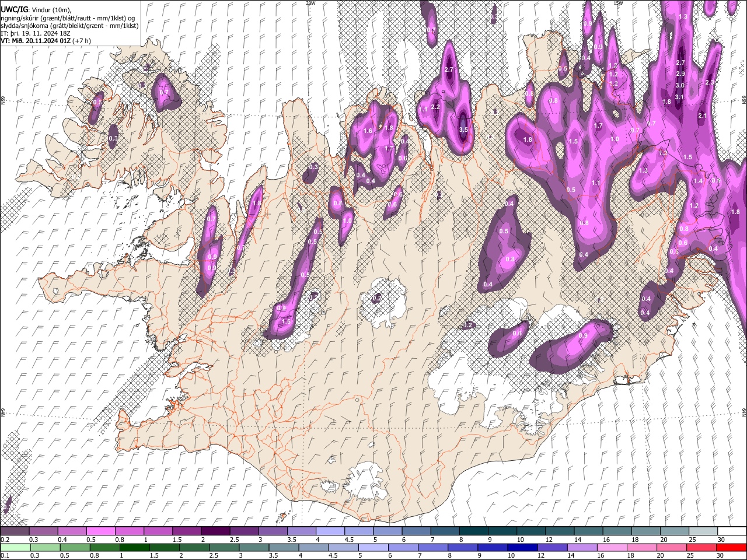Click the snow legend swatch between 0.5 and 0.8
Image resolution: width=747 pixels, height=560 pixels.
[100, 531]
